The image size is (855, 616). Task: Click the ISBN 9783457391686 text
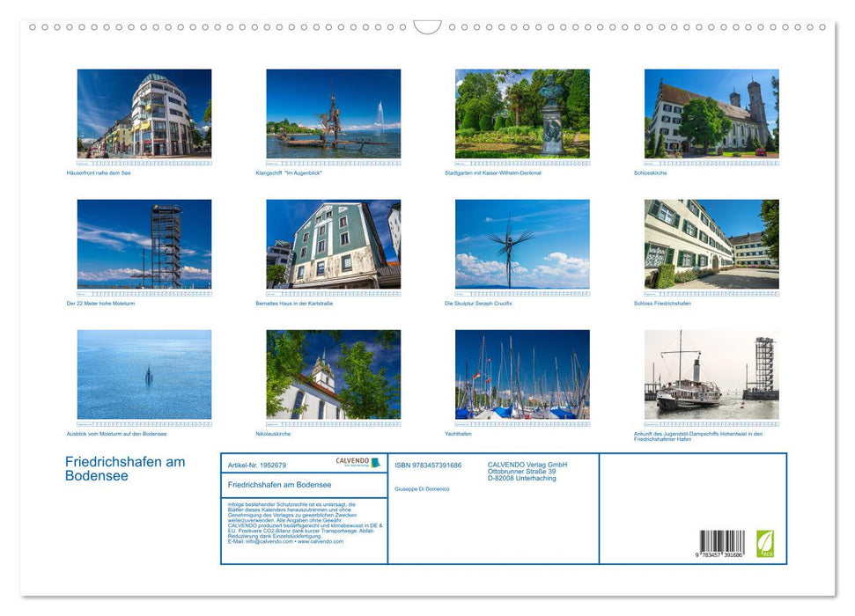click(x=429, y=464)
